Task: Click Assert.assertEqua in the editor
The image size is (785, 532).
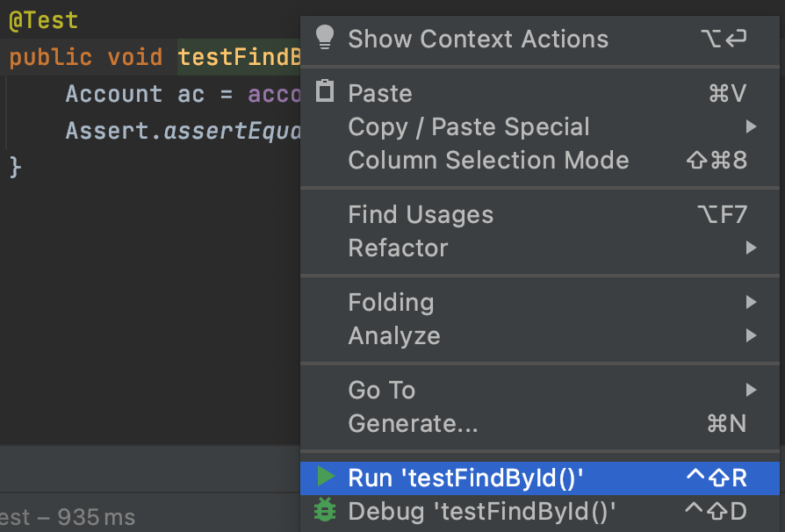Action: (183, 131)
